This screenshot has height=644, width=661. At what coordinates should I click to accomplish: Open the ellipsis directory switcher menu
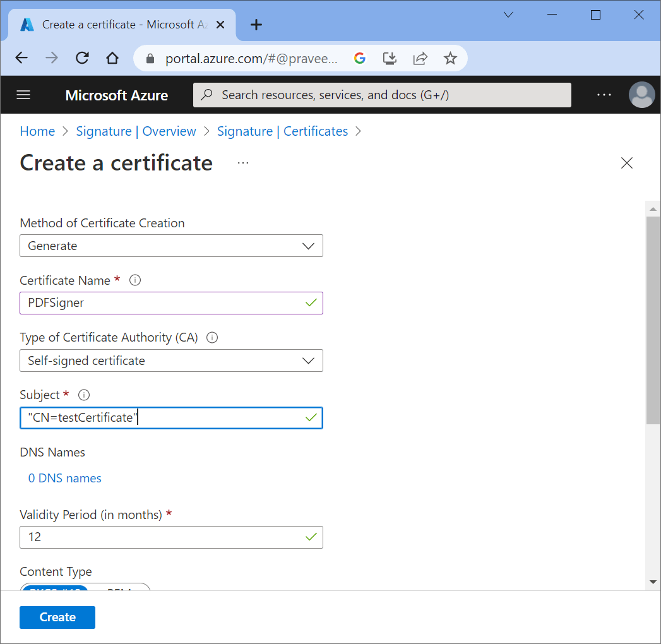click(x=604, y=95)
